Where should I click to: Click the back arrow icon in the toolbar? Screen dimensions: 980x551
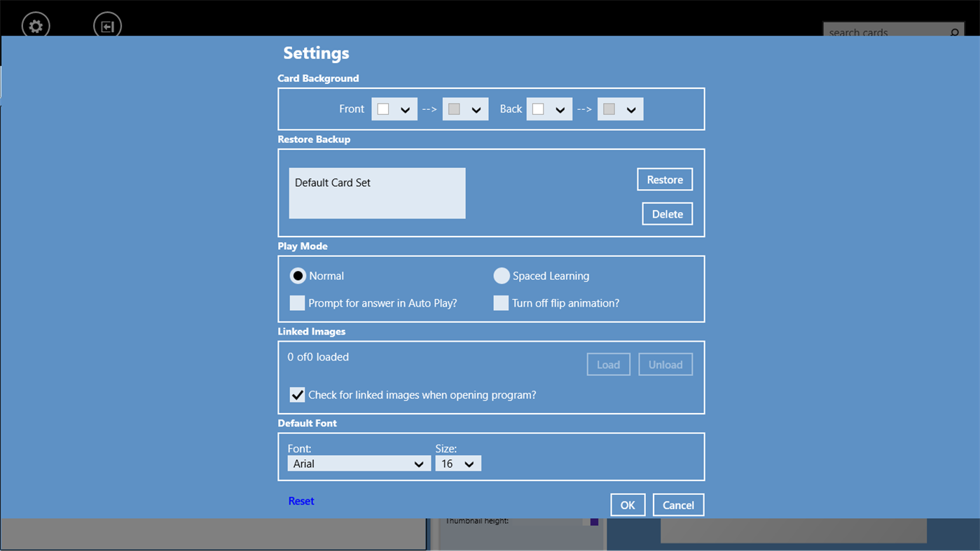106,25
